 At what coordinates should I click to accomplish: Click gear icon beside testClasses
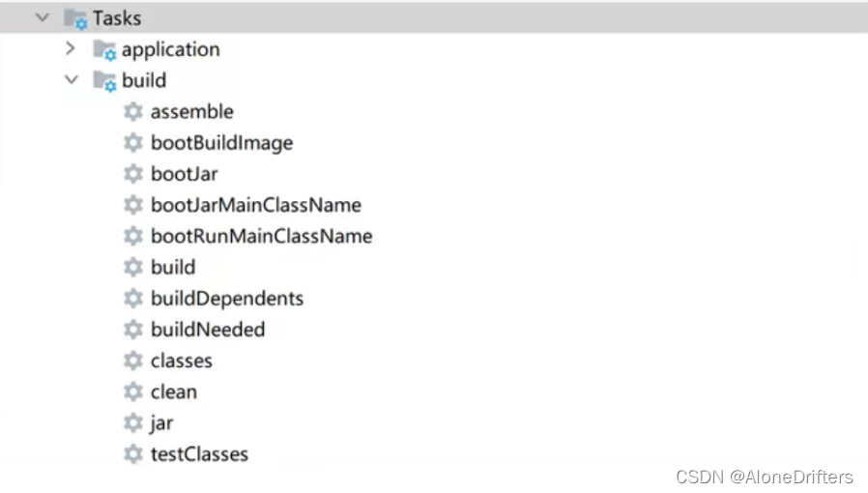[132, 454]
